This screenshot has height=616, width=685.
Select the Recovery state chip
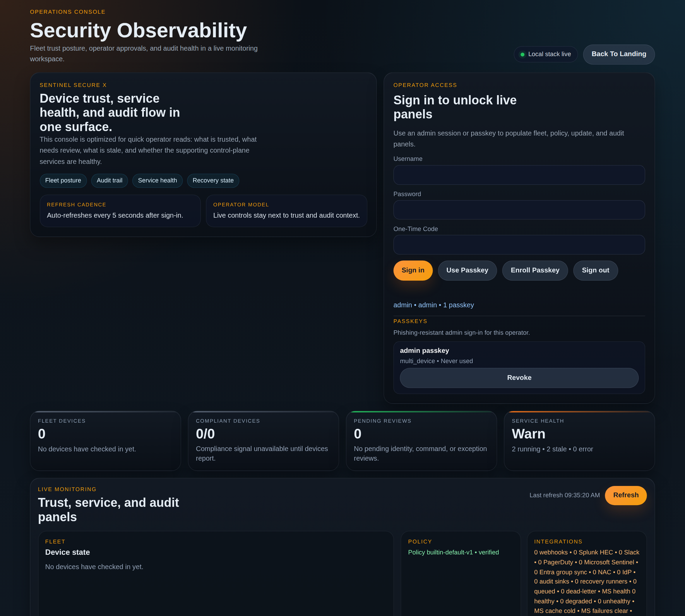coord(213,181)
